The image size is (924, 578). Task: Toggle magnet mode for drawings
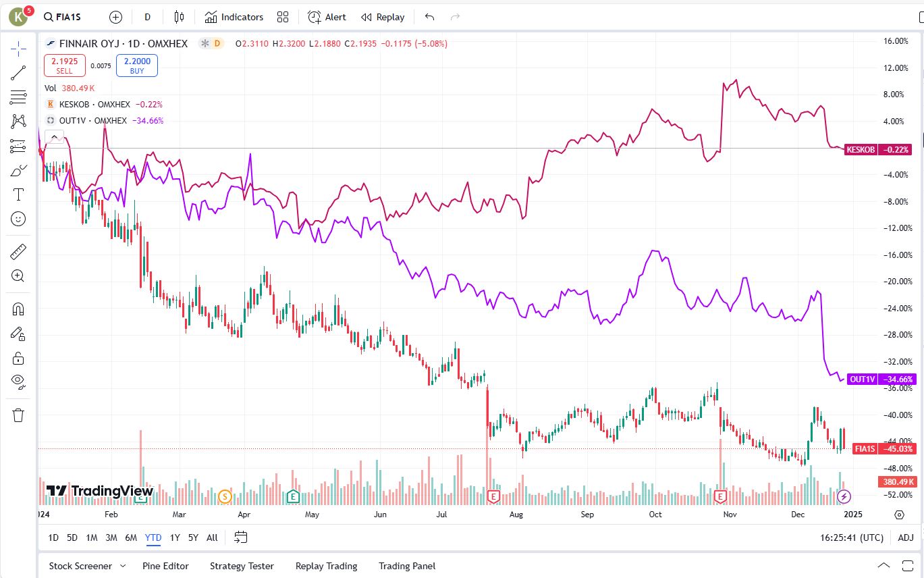click(x=18, y=309)
